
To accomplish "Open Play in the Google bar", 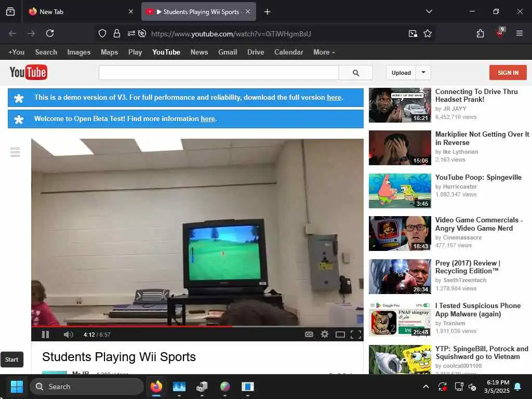I will point(135,52).
